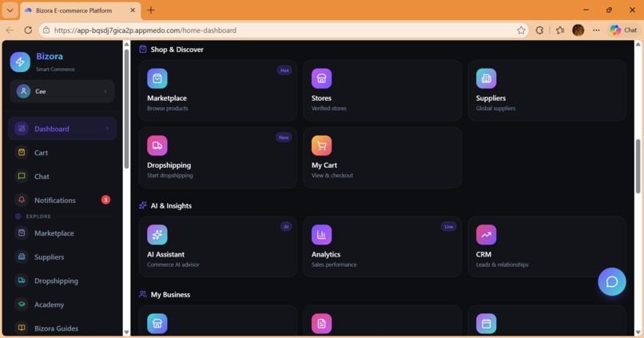644x338 pixels.
Task: Open the Start dropshipping card
Action: [x=217, y=157]
